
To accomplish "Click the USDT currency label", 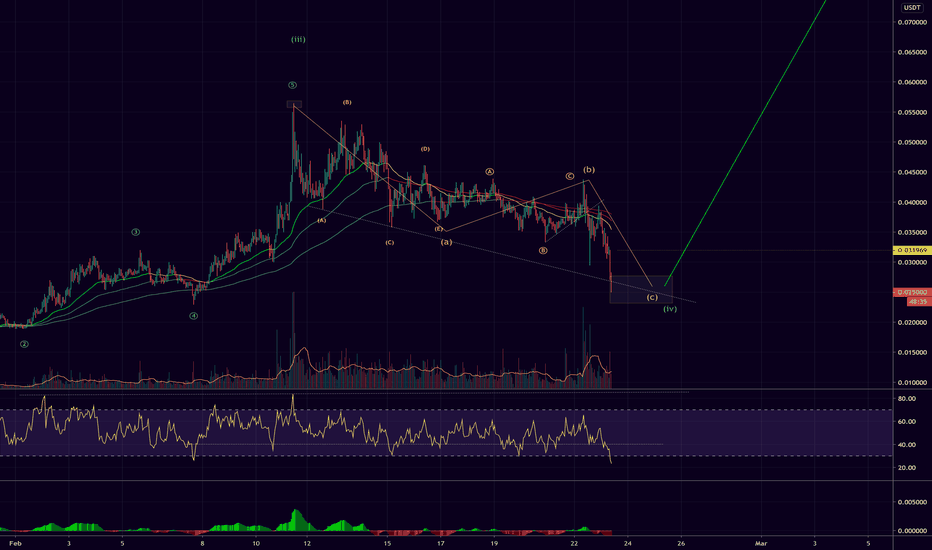I will pos(912,8).
